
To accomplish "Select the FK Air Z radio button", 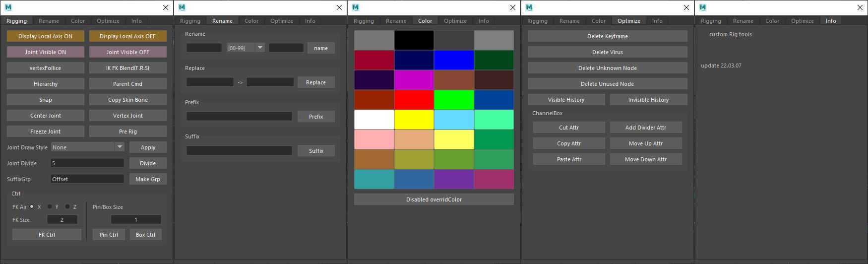I will [67, 206].
